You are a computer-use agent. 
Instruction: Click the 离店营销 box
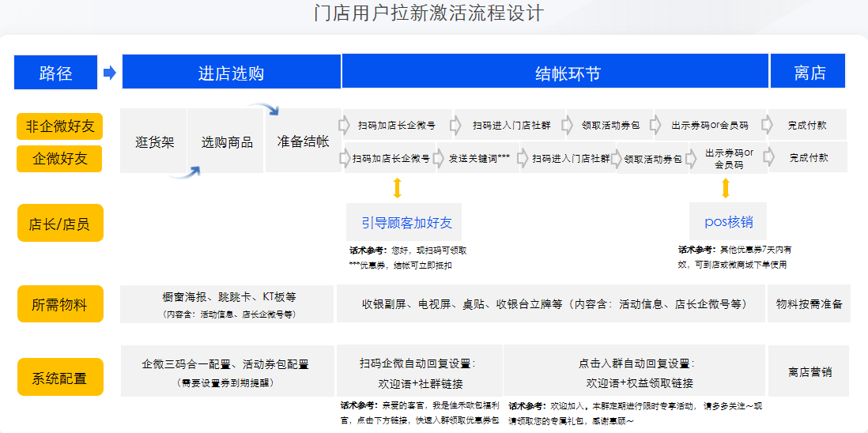808,371
